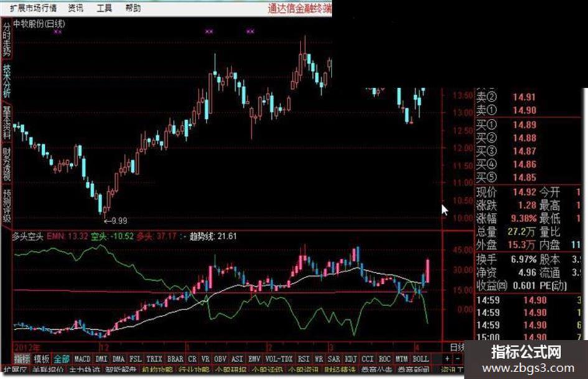Image resolution: width=588 pixels, height=379 pixels.
Task: Click the 买⑤ price 14.85
Action: coord(525,177)
